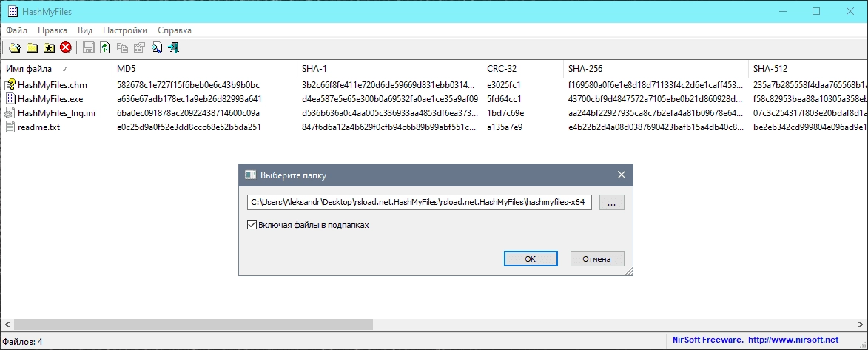
Task: Click SHA-512 value starting f58c82953bea
Action: [810, 99]
